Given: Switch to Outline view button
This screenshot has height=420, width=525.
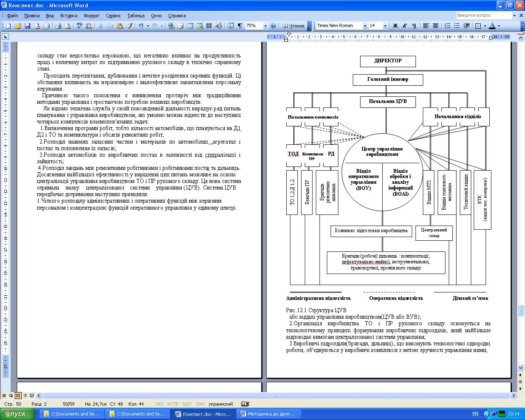Looking at the screenshot, I should point(25,396).
